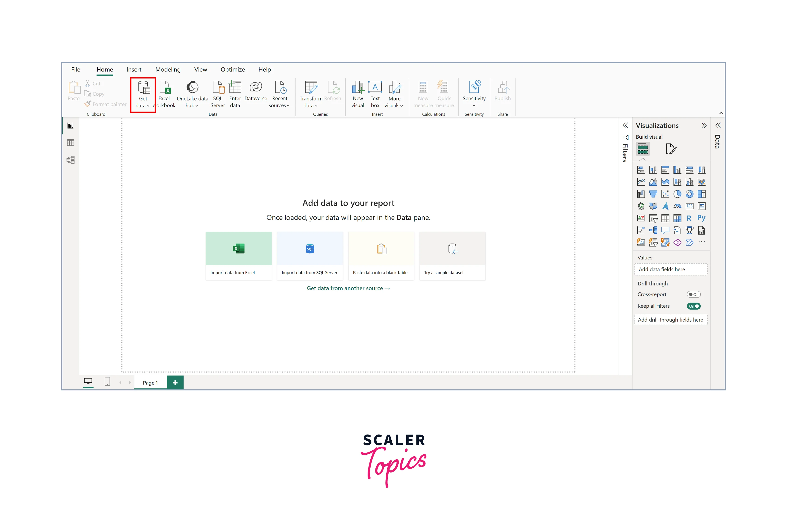Add a new page with plus button
The height and width of the screenshot is (532, 787).
click(175, 383)
